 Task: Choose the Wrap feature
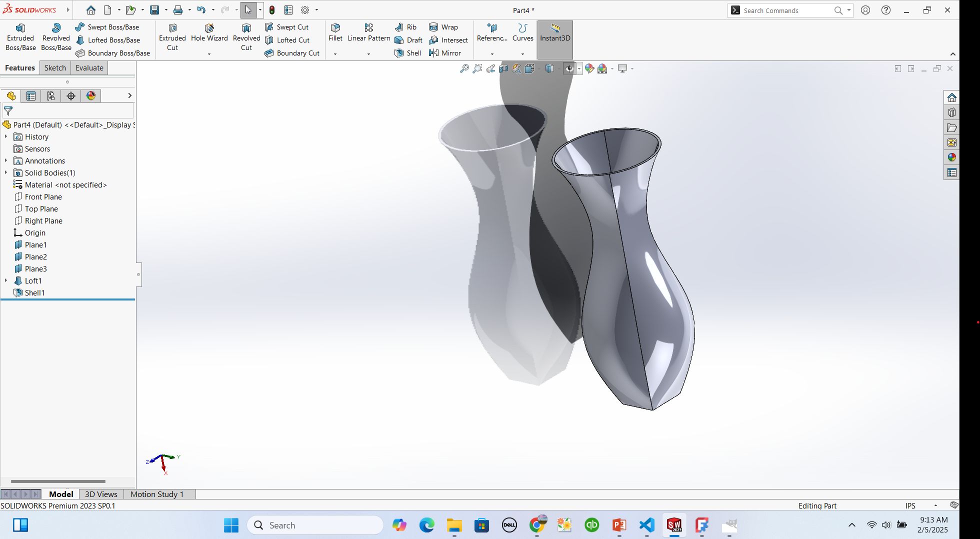coord(443,27)
